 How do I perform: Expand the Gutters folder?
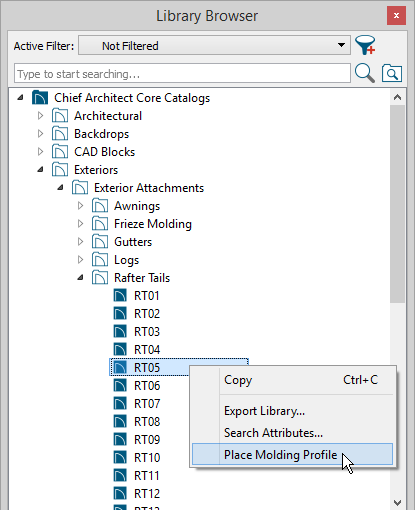[x=80, y=242]
